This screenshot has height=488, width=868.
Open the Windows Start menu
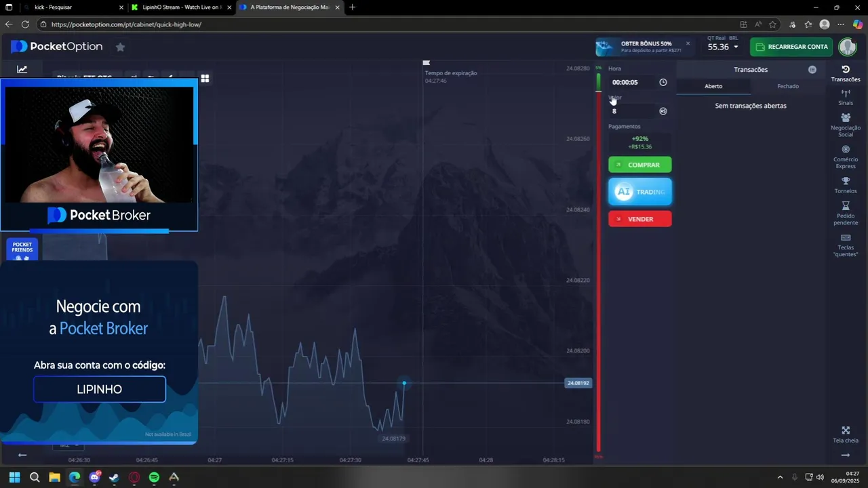pos(14,478)
